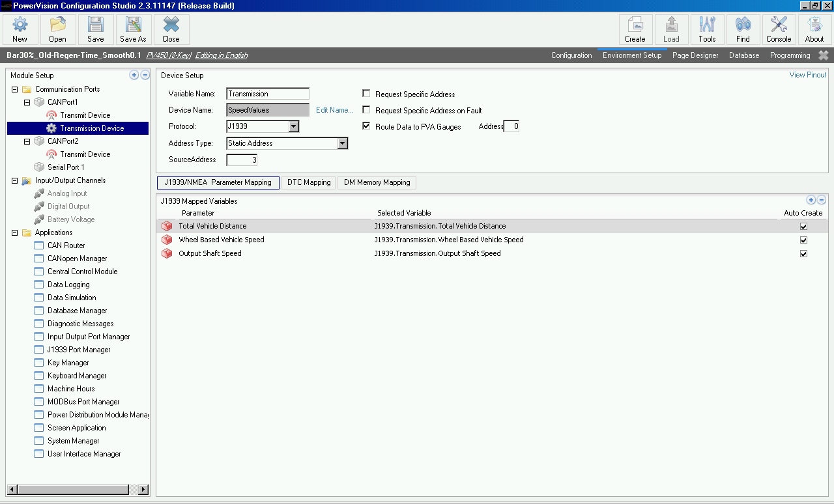This screenshot has height=504, width=834.
Task: Switch to the Database tab
Action: tap(744, 55)
